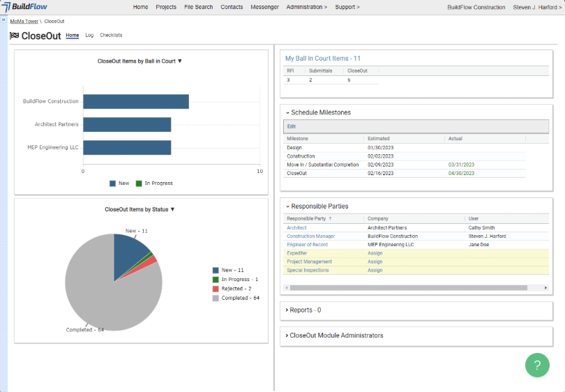Click the Rejected red color swatch in legend

pos(216,289)
